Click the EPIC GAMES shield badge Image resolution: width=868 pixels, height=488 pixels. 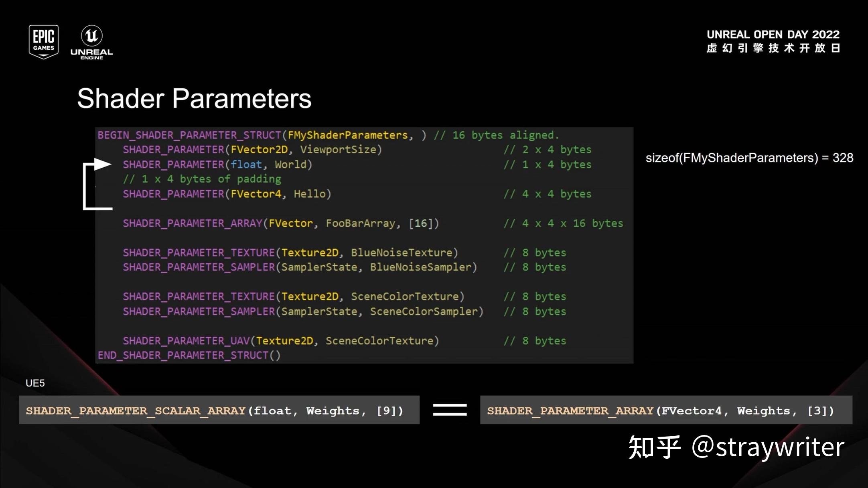(x=43, y=41)
